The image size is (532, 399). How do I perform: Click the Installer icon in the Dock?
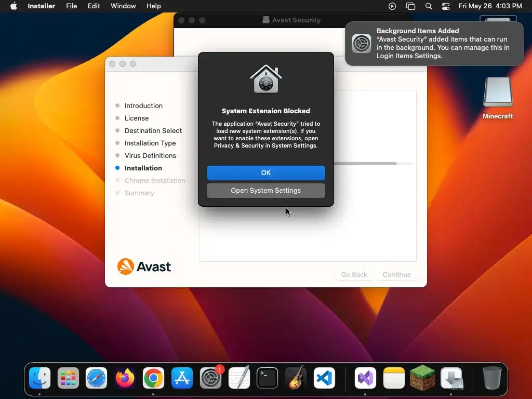pos(451,378)
